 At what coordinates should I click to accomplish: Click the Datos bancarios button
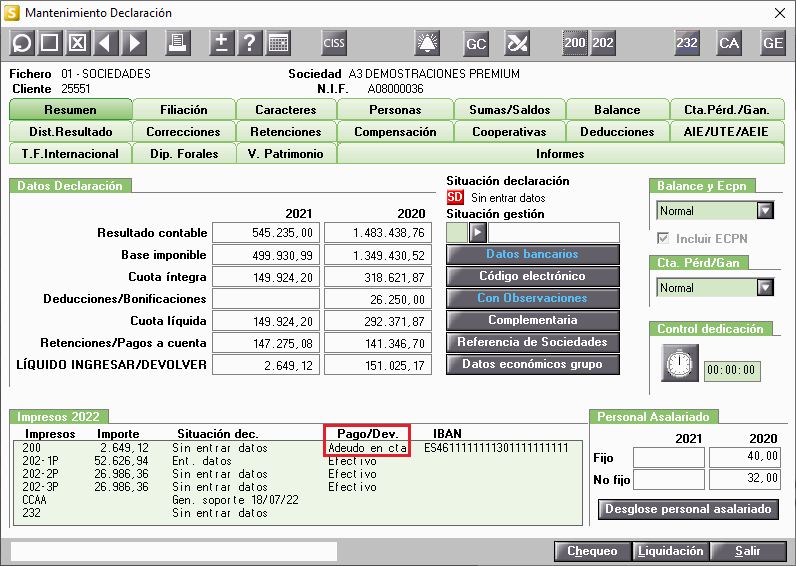click(533, 254)
